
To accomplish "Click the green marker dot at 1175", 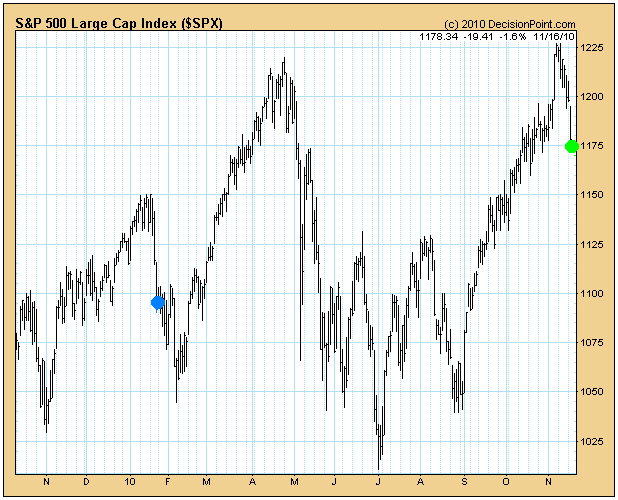I will (571, 146).
